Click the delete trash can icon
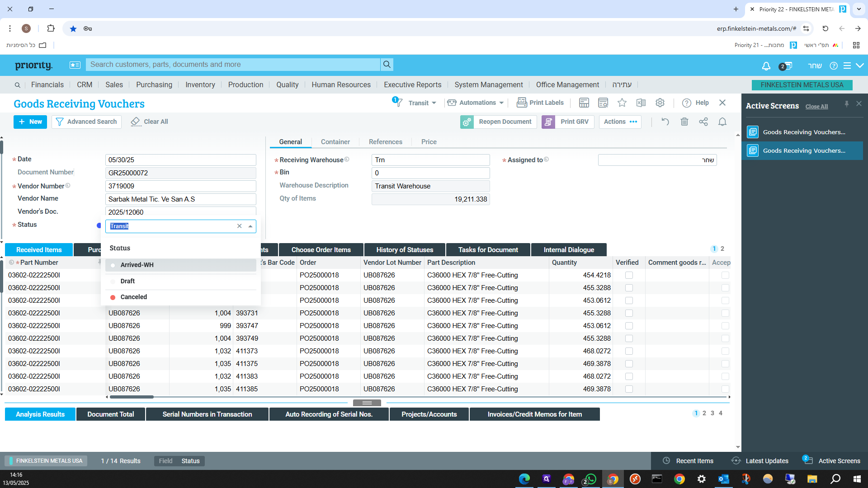Viewport: 868px width, 488px height. [x=684, y=122]
